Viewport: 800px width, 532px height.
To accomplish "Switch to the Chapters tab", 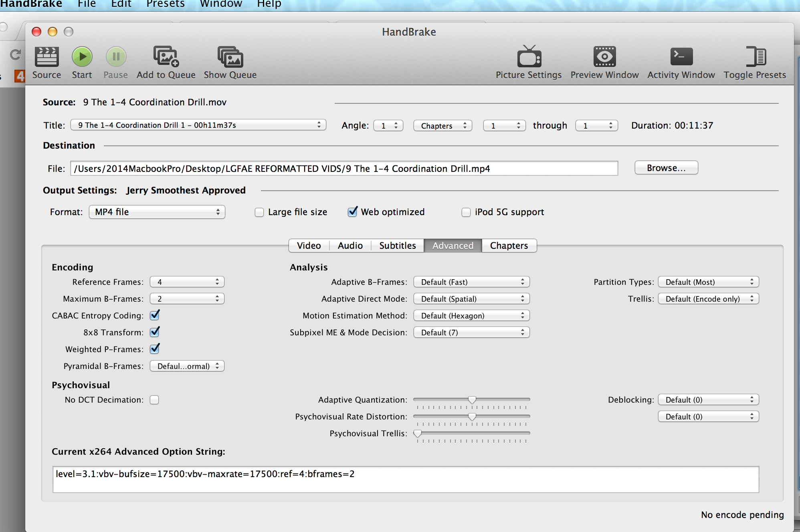I will (509, 246).
